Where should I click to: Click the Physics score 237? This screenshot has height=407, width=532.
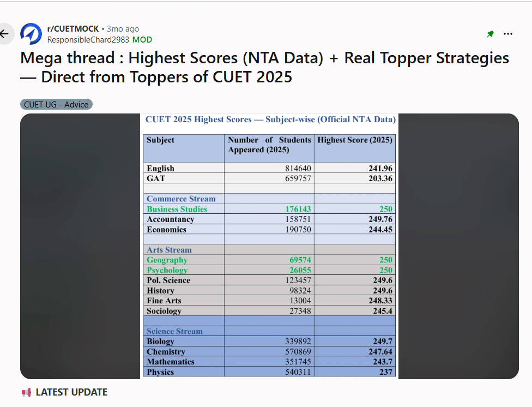click(386, 372)
